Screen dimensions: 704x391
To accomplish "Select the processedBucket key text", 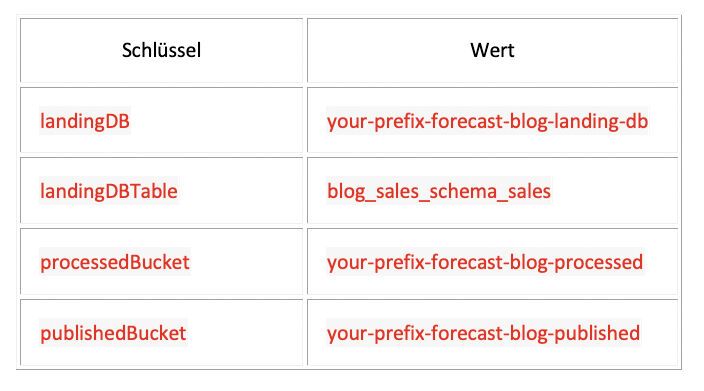I will click(115, 262).
